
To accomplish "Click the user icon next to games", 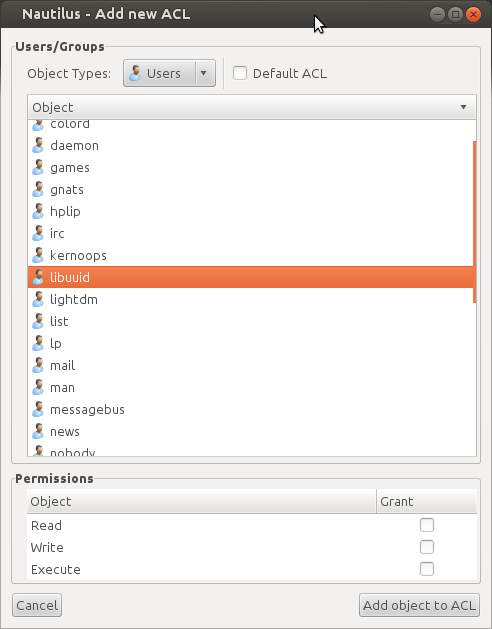I will [x=38, y=167].
